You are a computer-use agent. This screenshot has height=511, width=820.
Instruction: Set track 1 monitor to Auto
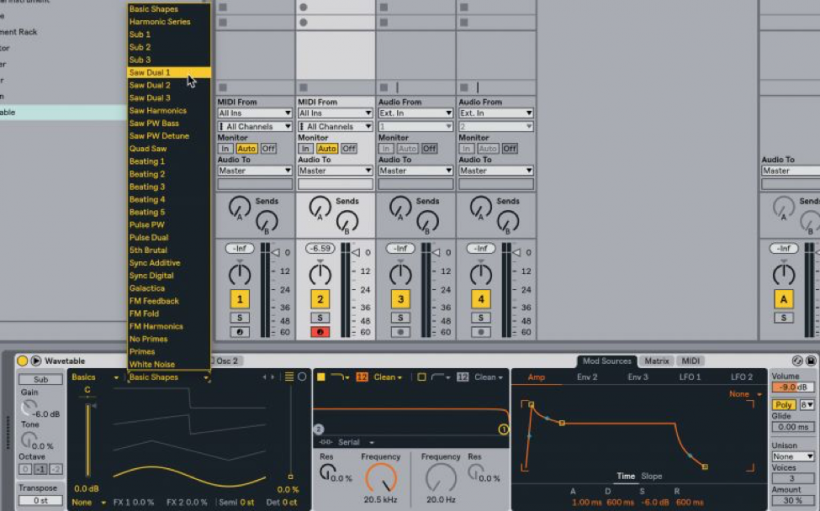[x=246, y=149]
